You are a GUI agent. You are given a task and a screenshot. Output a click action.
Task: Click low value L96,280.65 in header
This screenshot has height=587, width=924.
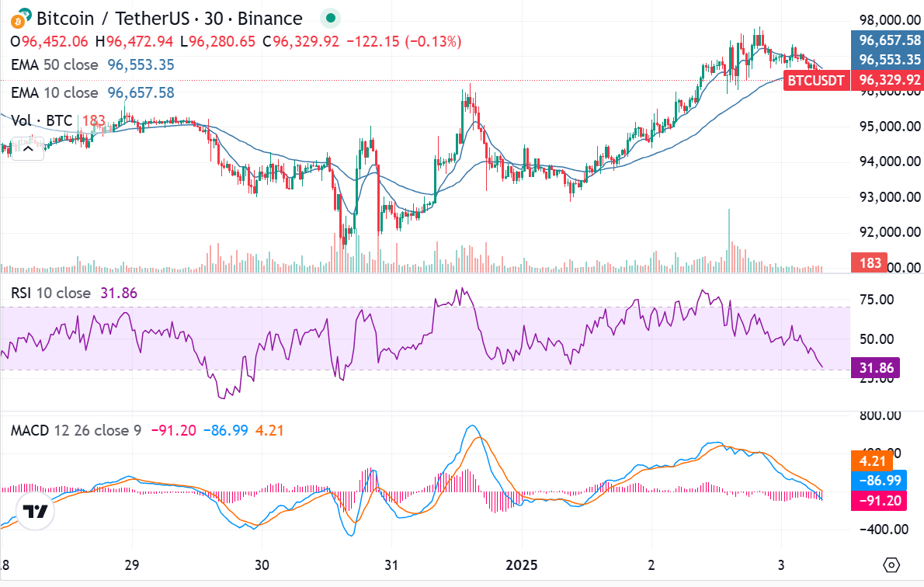point(218,42)
